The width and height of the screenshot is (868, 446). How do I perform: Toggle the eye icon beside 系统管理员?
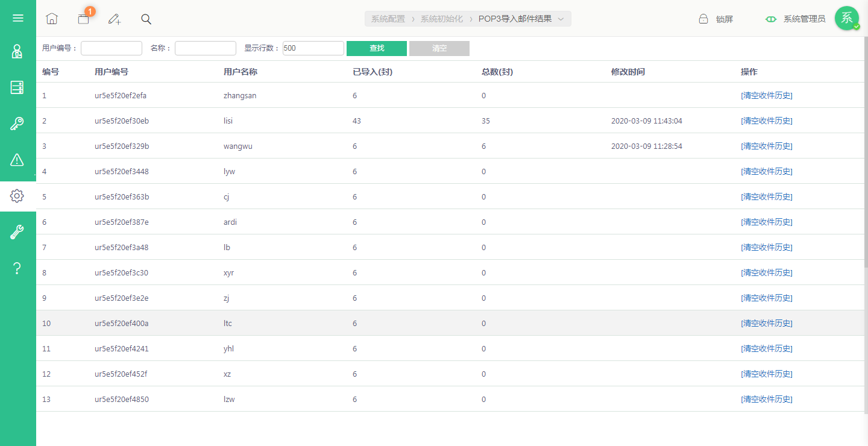click(x=771, y=19)
